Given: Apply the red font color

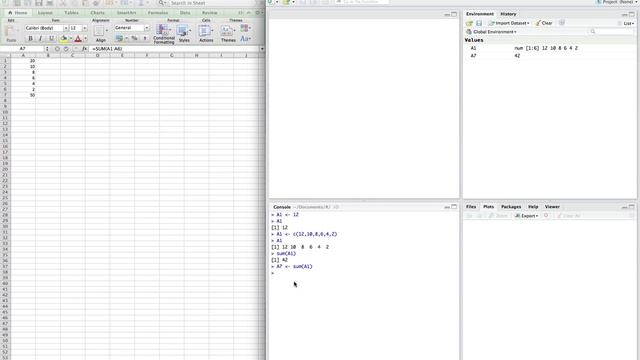Looking at the screenshot, I should tap(78, 38).
